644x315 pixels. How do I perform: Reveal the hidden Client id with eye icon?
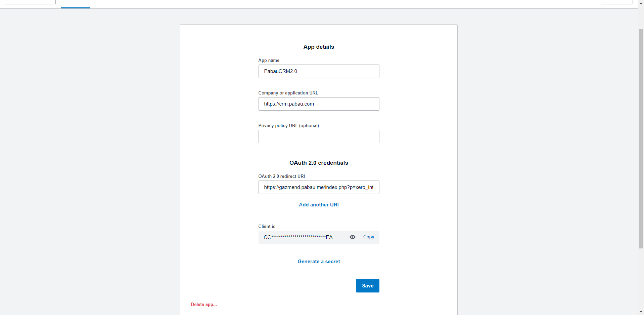352,237
